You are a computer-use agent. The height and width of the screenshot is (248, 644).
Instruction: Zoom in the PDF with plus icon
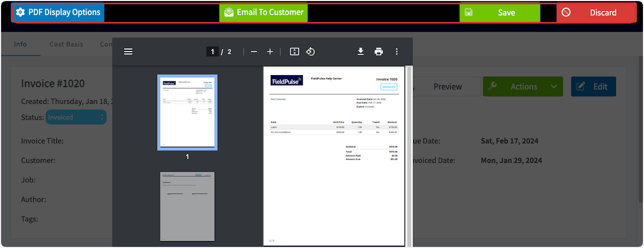click(x=270, y=52)
